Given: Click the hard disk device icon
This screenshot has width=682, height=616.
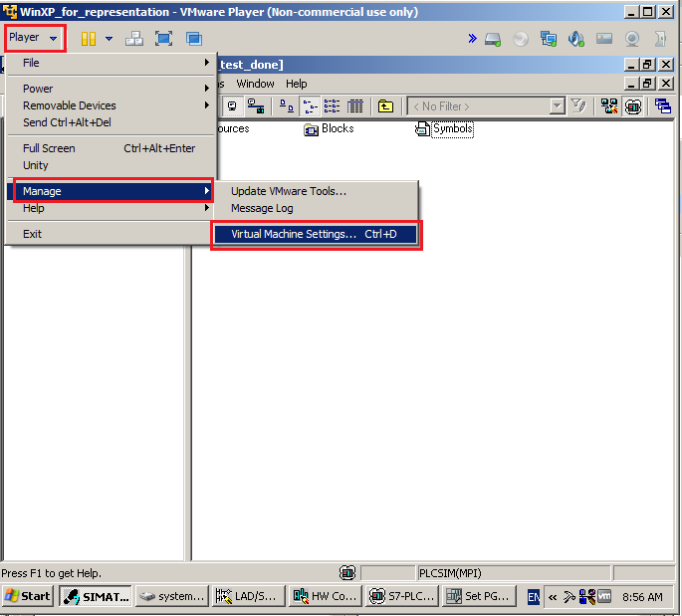Looking at the screenshot, I should (x=493, y=39).
